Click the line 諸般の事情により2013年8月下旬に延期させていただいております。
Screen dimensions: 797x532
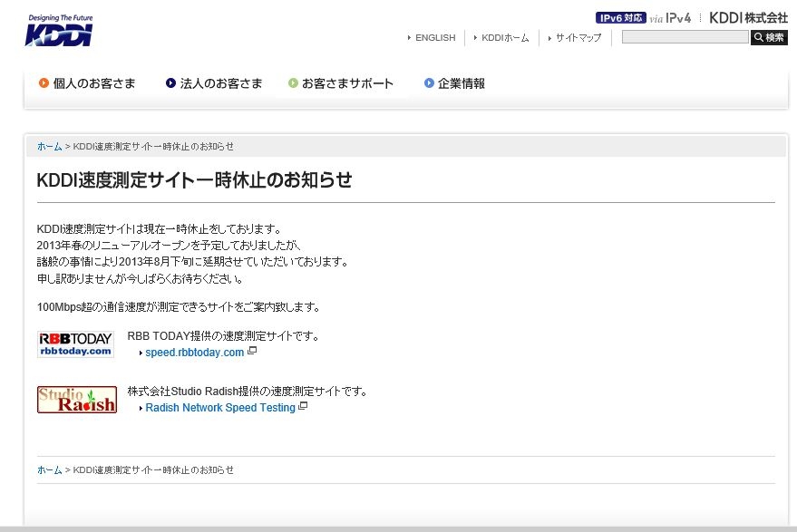193,262
